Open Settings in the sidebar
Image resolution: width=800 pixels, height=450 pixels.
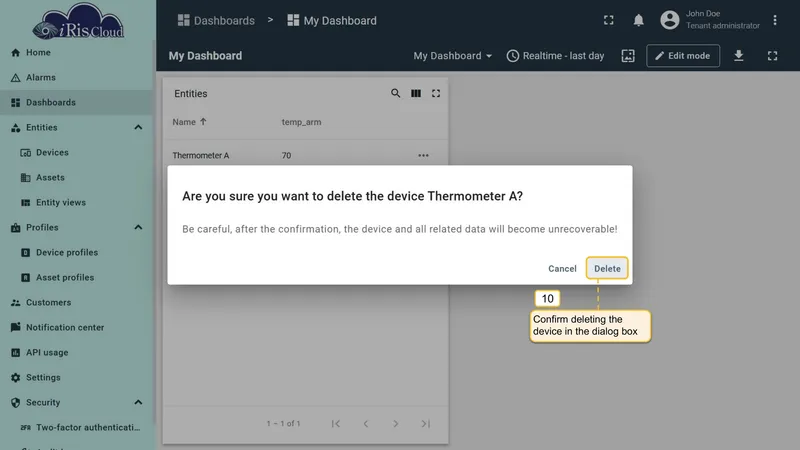click(77, 378)
